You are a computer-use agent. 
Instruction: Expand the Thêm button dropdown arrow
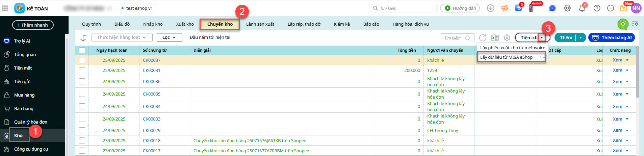point(580,37)
